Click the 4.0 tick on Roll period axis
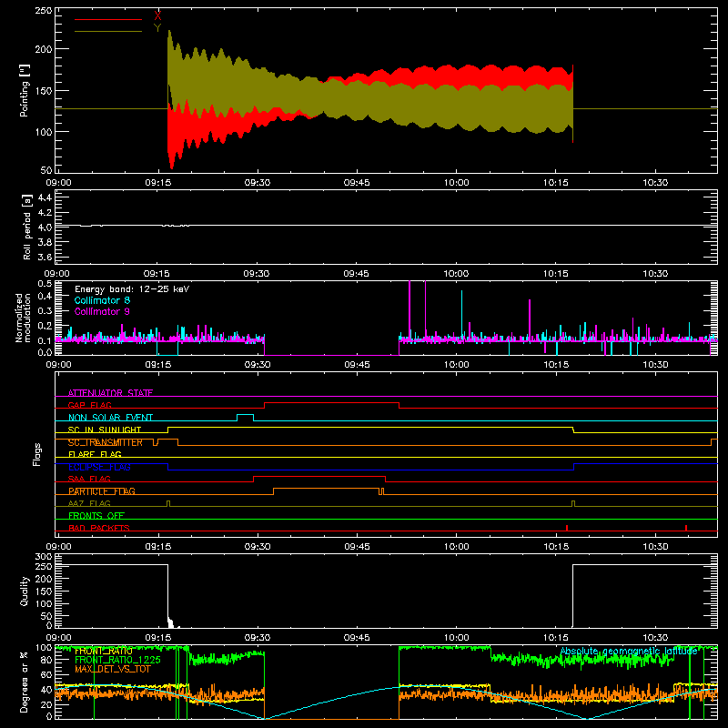Image resolution: width=728 pixels, height=728 pixels. click(45, 227)
